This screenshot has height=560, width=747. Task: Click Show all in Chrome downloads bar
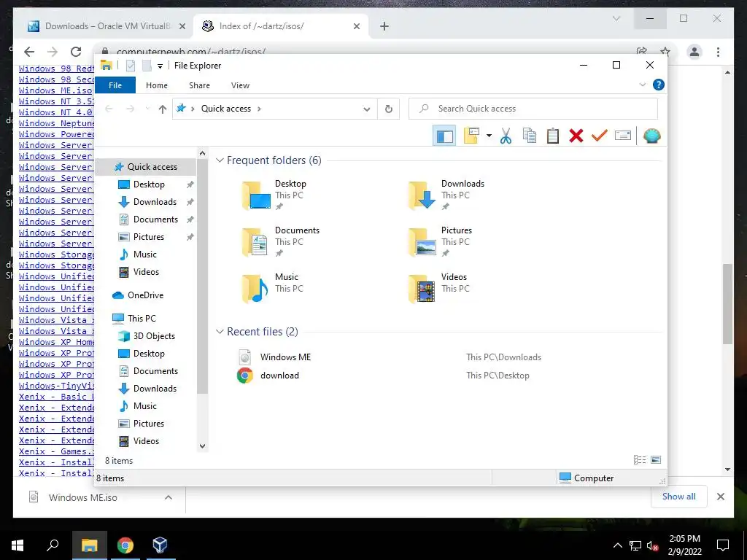point(679,496)
